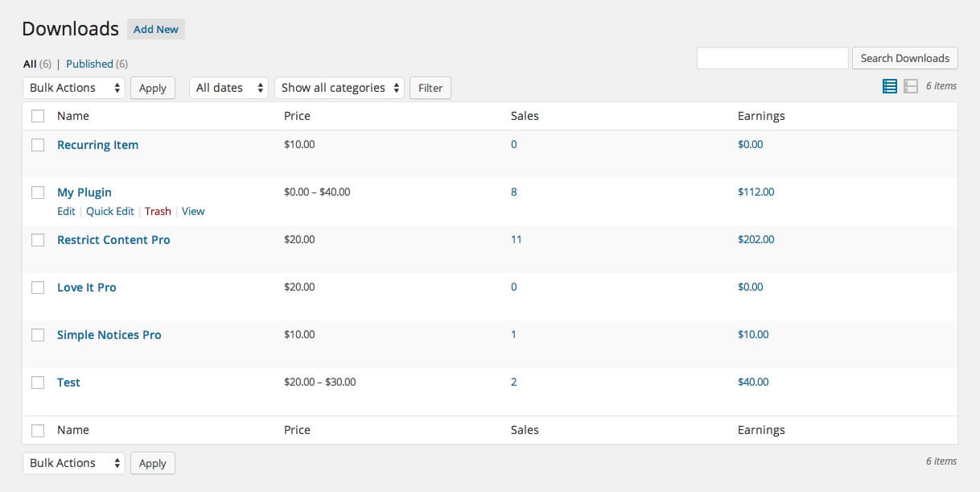Click the Filter button
980x492 pixels.
430,88
